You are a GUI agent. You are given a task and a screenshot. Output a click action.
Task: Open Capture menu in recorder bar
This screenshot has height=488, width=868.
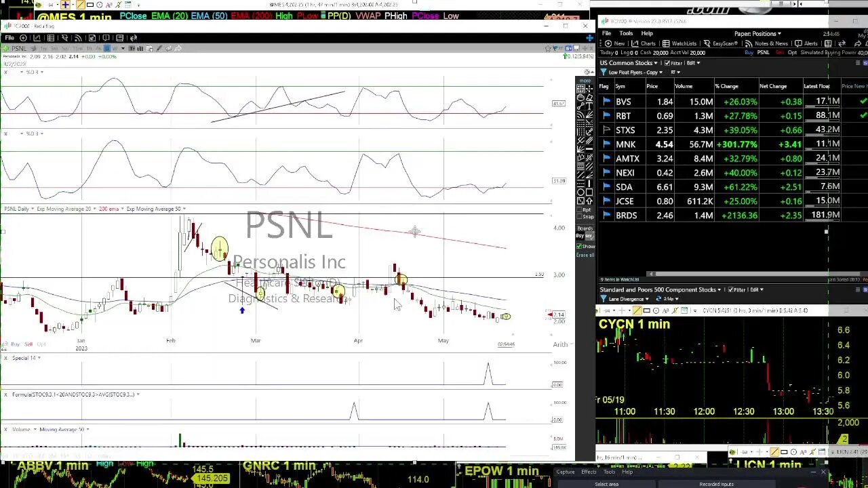(x=565, y=472)
